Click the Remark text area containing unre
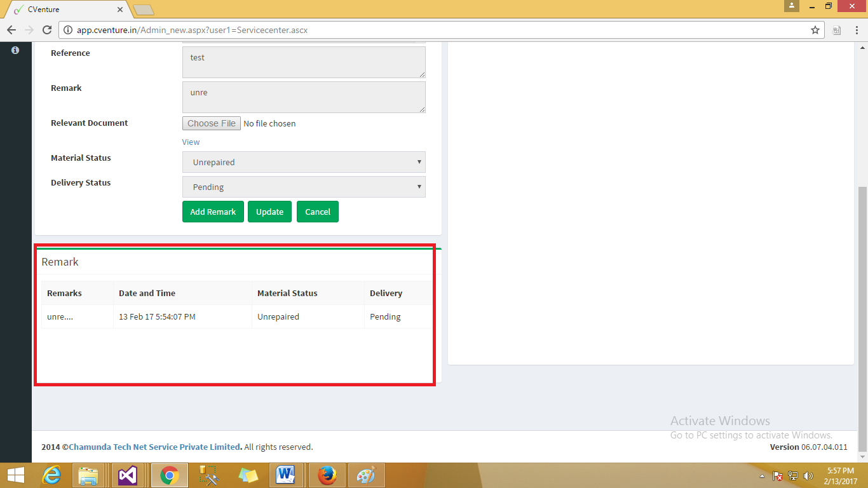Image resolution: width=868 pixels, height=488 pixels. (304, 97)
